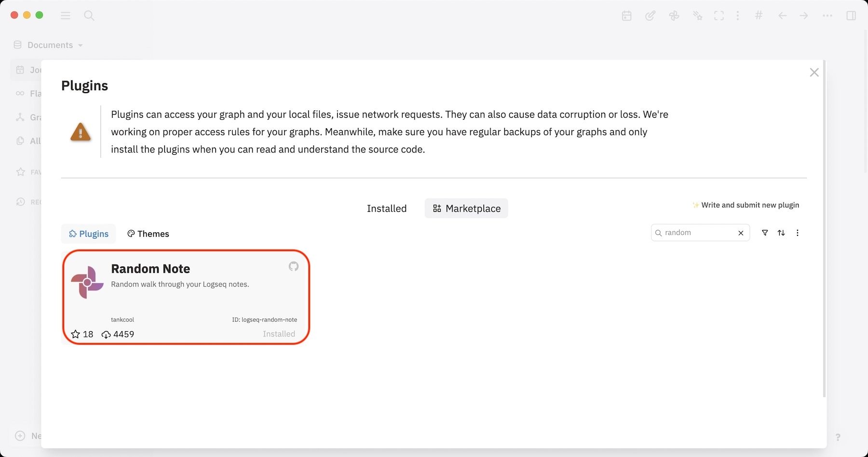This screenshot has width=868, height=457.
Task: Clear the random search text with X
Action: coord(741,233)
